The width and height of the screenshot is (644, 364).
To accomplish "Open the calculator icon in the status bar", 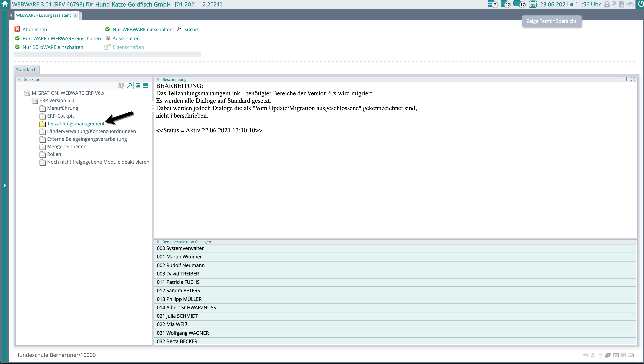I will (601, 355).
